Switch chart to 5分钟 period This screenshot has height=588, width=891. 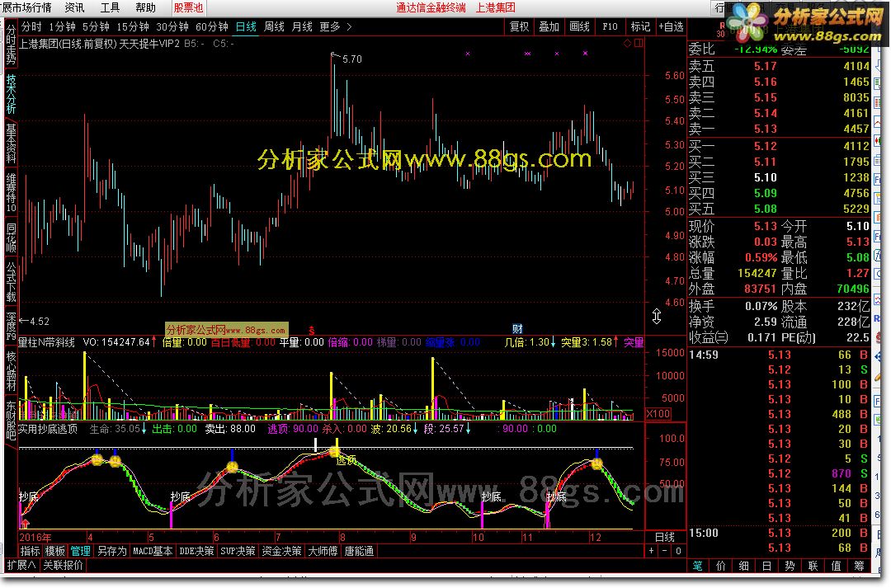pos(96,26)
